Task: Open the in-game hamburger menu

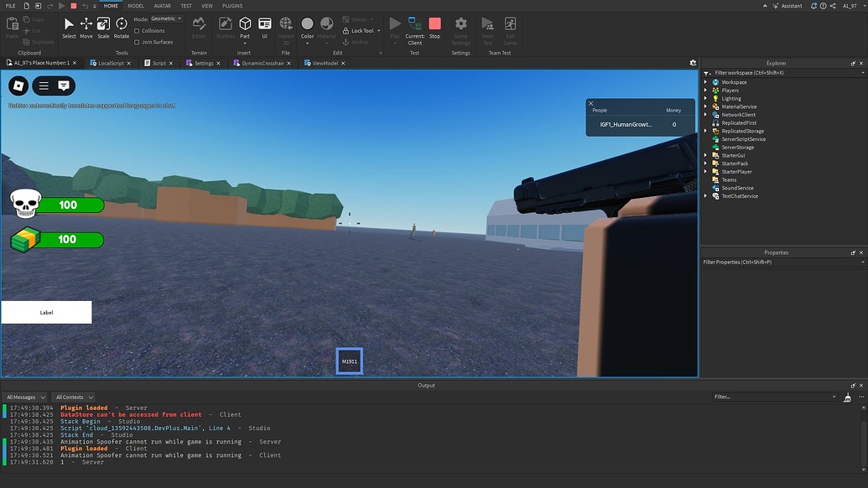Action: tap(44, 86)
